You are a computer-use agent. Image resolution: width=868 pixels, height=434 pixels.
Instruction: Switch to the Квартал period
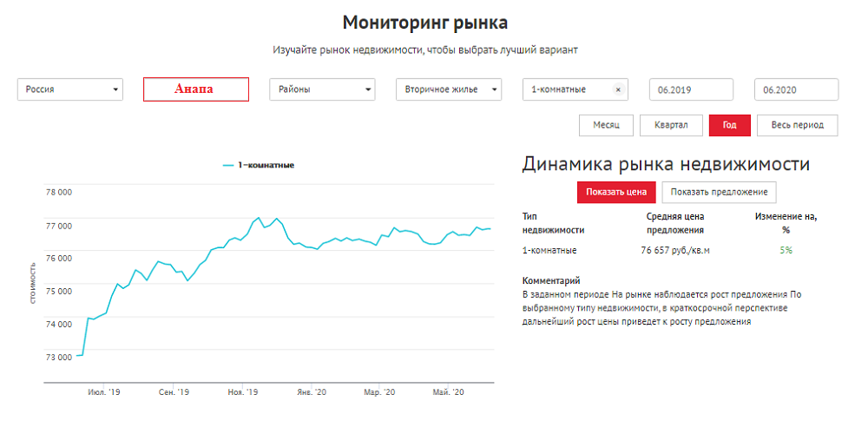pos(671,125)
